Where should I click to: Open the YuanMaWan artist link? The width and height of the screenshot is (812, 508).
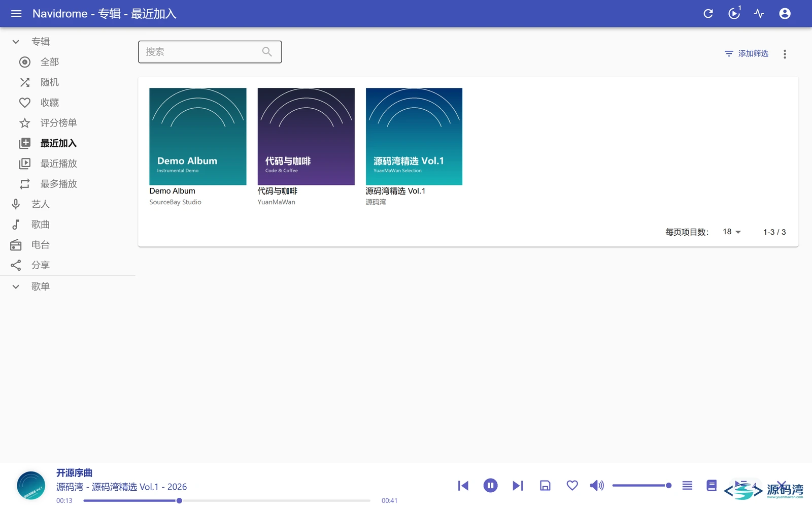coord(276,202)
